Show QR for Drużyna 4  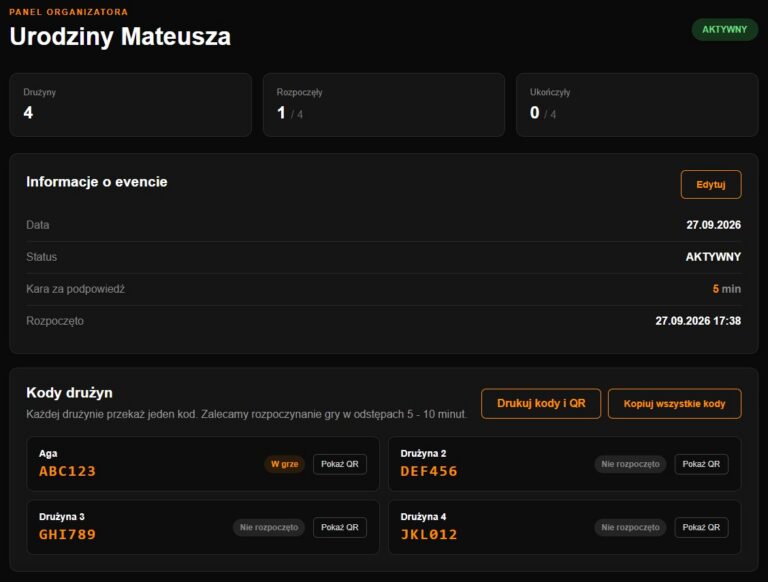coord(701,528)
